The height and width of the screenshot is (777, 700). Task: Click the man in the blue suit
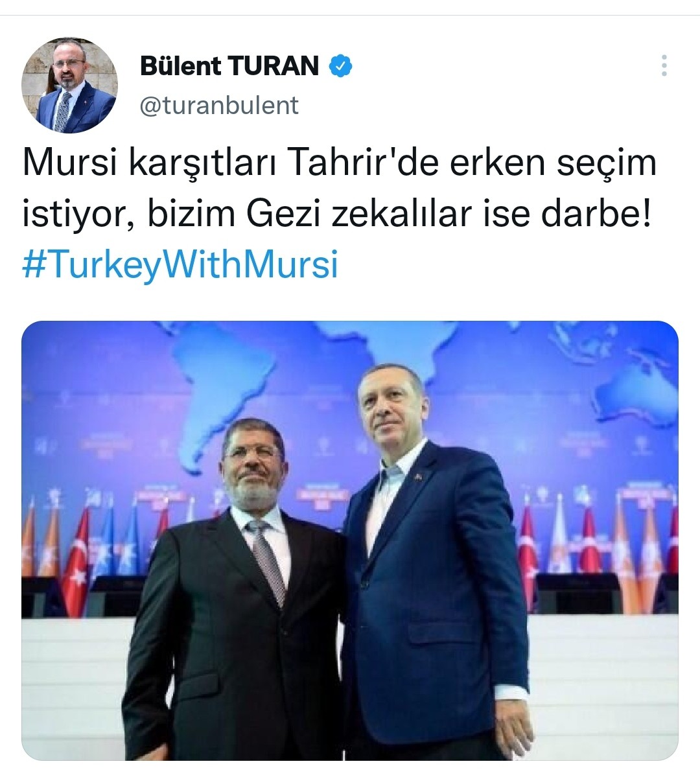436,570
